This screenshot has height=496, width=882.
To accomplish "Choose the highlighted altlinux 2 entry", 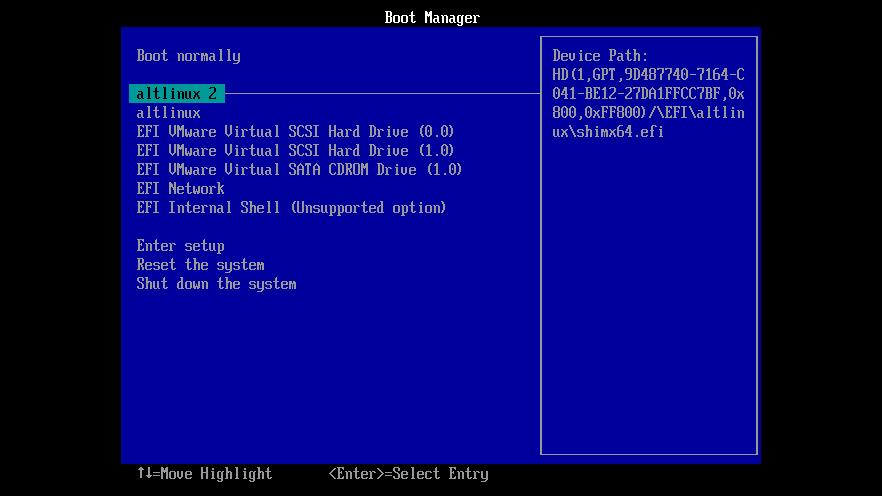I will pos(177,94).
